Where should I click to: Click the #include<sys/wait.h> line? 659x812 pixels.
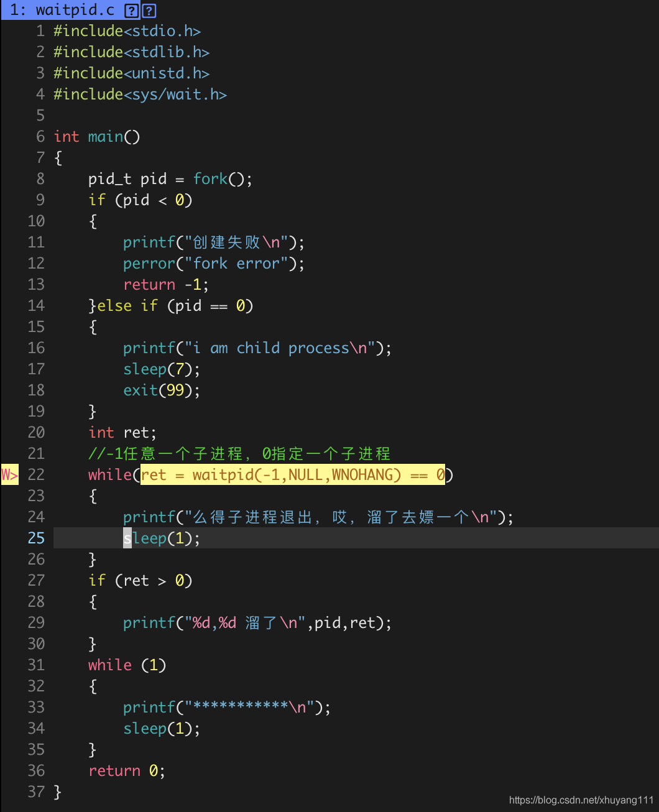(x=140, y=95)
